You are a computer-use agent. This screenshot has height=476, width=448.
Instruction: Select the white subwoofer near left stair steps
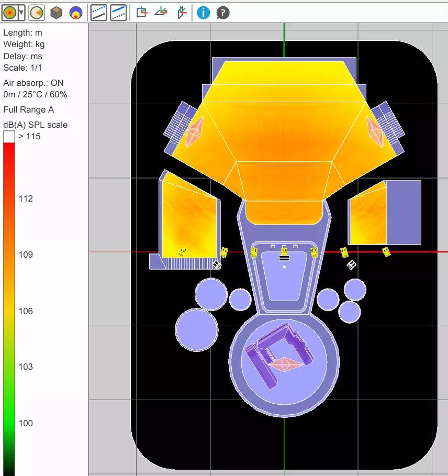(217, 265)
